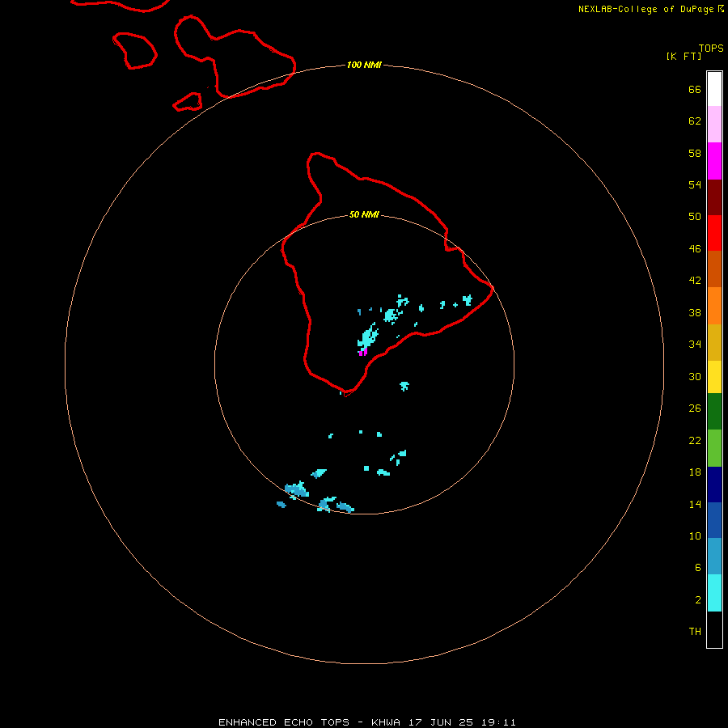
Task: Select the light green legend swatch
Action: (714, 448)
